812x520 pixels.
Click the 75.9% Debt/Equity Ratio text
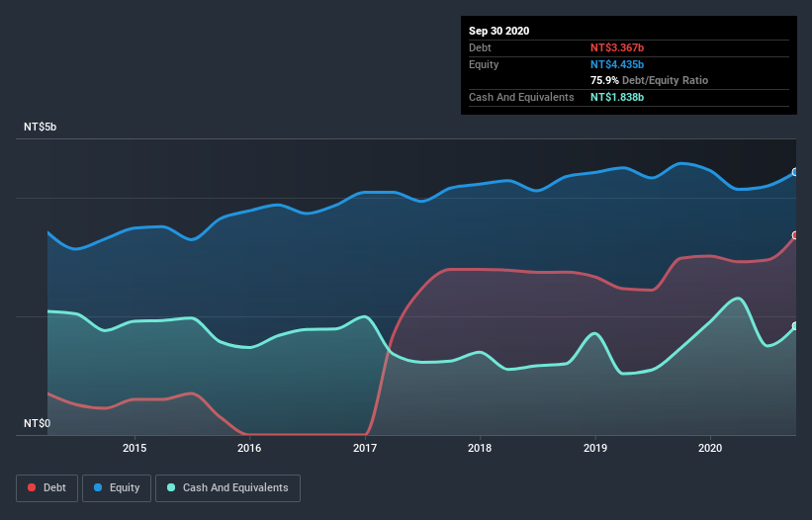[650, 80]
